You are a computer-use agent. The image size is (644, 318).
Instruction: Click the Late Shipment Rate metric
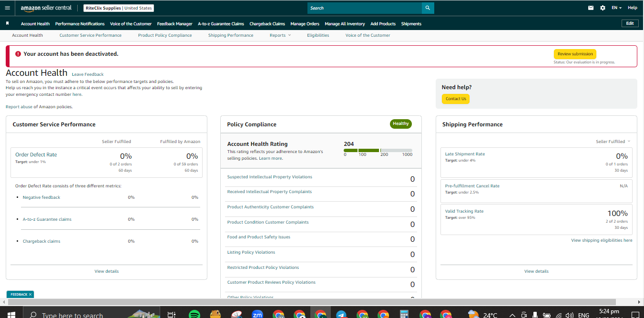point(465,154)
